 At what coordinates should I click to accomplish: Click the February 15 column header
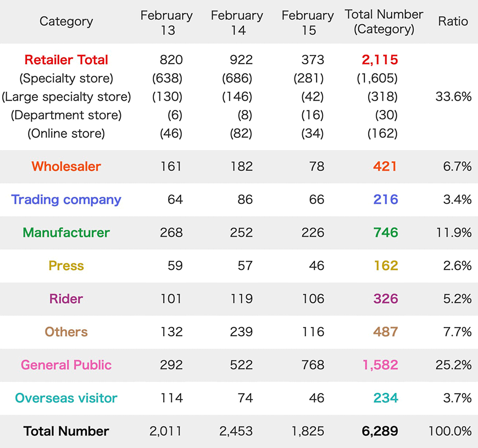pos(308,23)
